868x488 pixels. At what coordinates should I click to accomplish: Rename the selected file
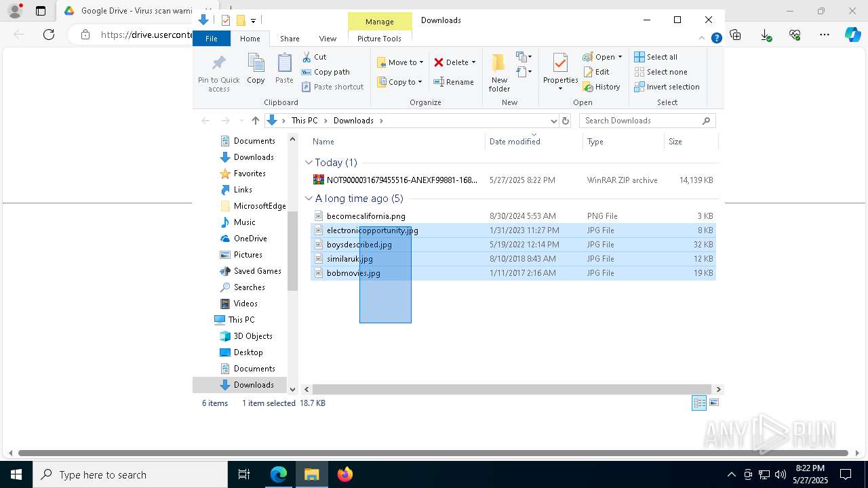(x=454, y=82)
